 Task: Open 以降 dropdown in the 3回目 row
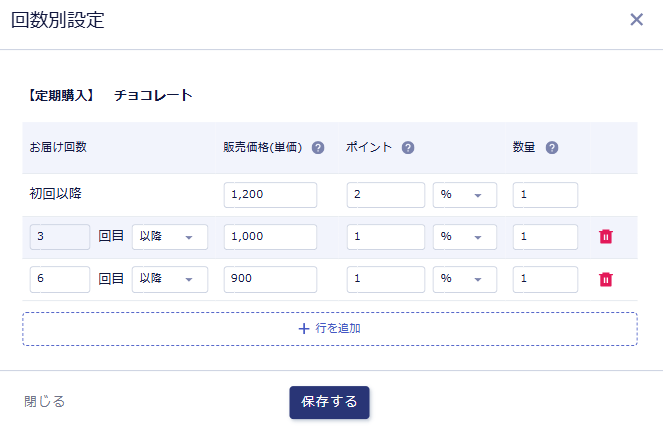point(170,237)
